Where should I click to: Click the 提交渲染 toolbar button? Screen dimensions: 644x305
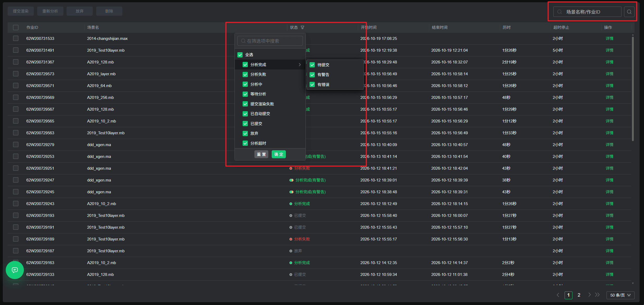[21, 11]
